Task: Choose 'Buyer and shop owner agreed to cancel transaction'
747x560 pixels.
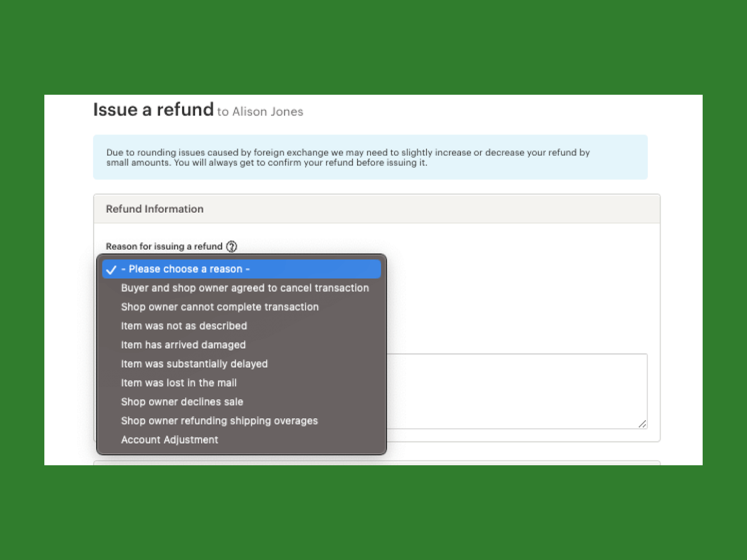Action: [245, 288]
